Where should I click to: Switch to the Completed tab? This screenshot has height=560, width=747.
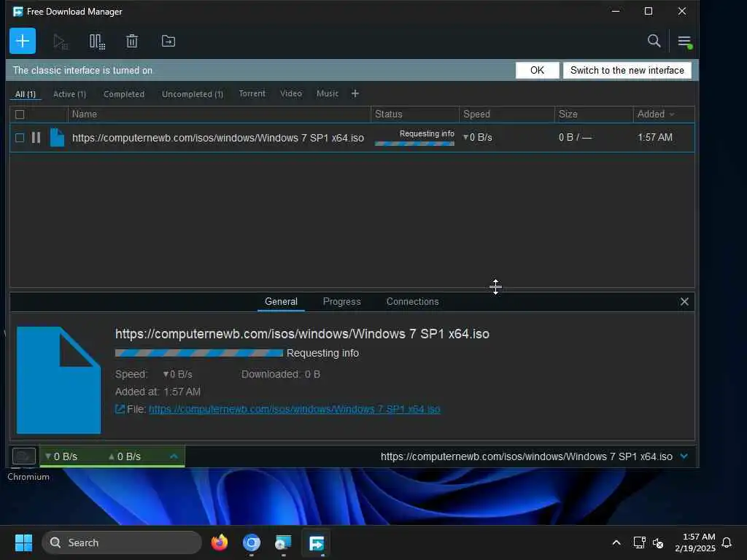click(x=124, y=94)
